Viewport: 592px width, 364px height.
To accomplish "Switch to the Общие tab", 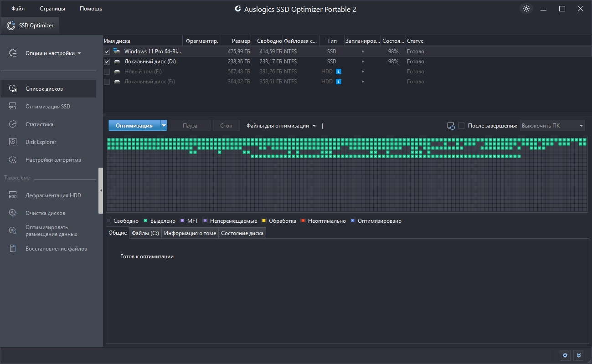I will click(118, 233).
